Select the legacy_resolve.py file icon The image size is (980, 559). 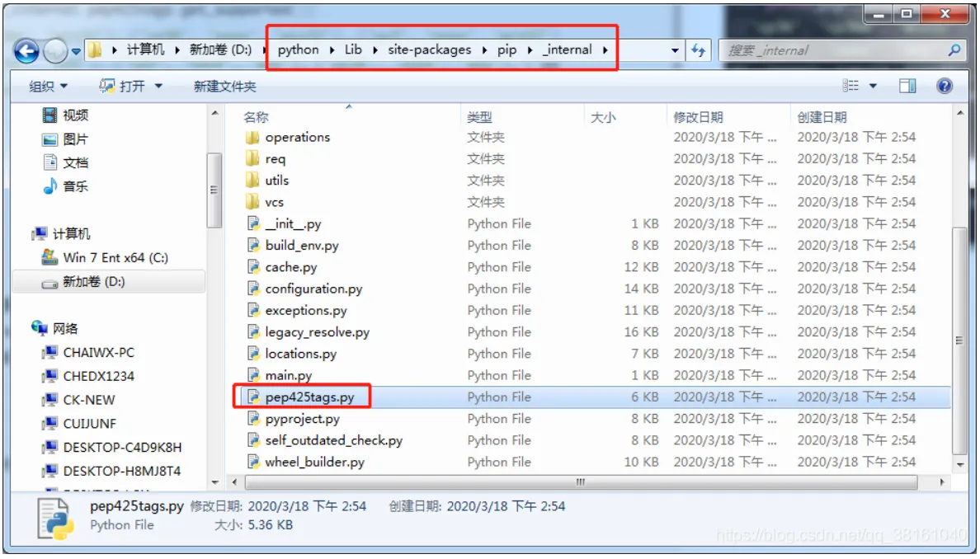253,331
